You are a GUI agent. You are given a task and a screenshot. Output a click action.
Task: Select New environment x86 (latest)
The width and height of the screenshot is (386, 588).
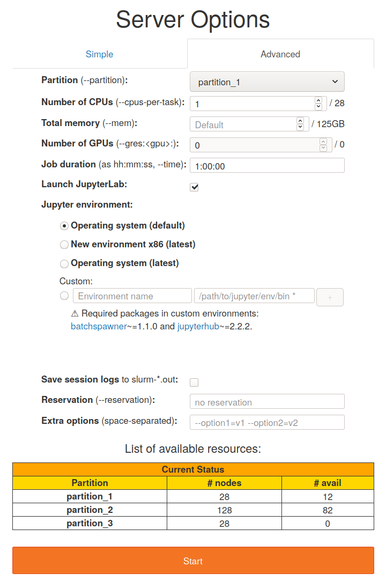[x=64, y=245]
